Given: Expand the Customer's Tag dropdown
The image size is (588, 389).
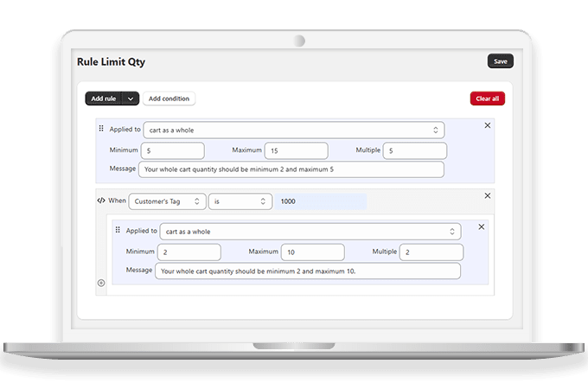Looking at the screenshot, I should pos(168,201).
